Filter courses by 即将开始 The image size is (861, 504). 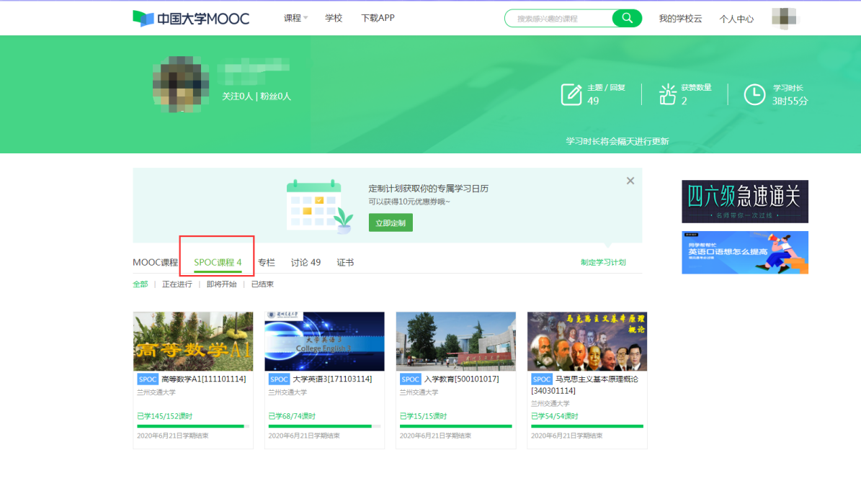pos(221,284)
